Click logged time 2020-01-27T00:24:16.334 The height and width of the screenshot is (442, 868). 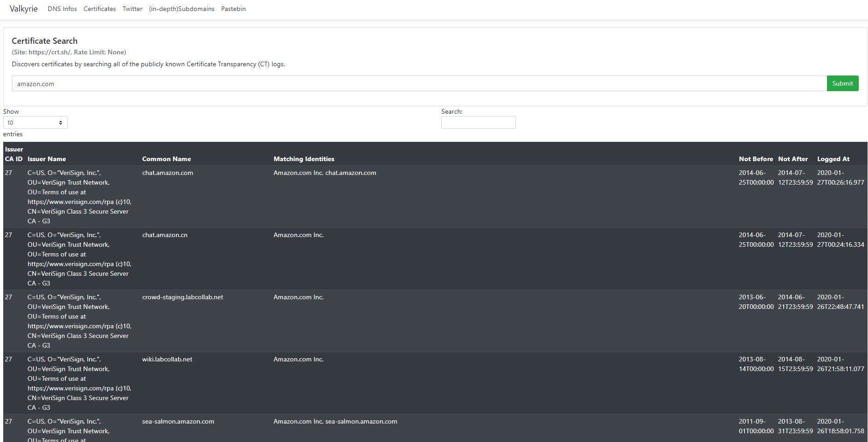click(x=841, y=240)
